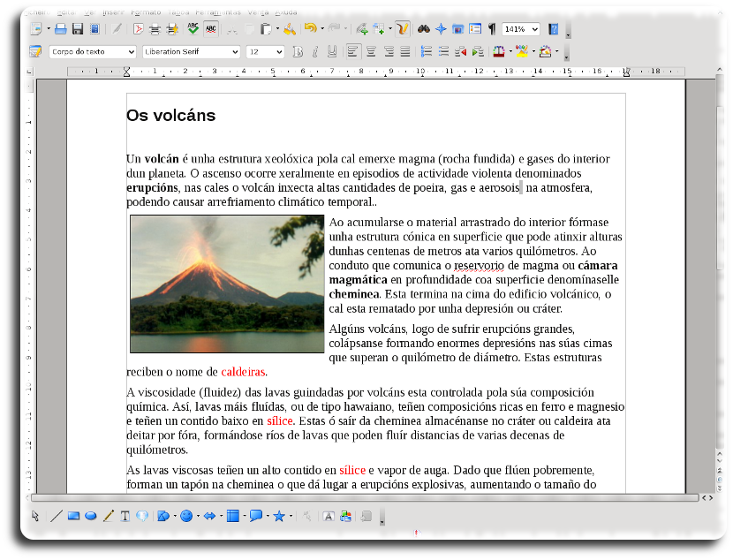Open the Gallery

(x=457, y=27)
